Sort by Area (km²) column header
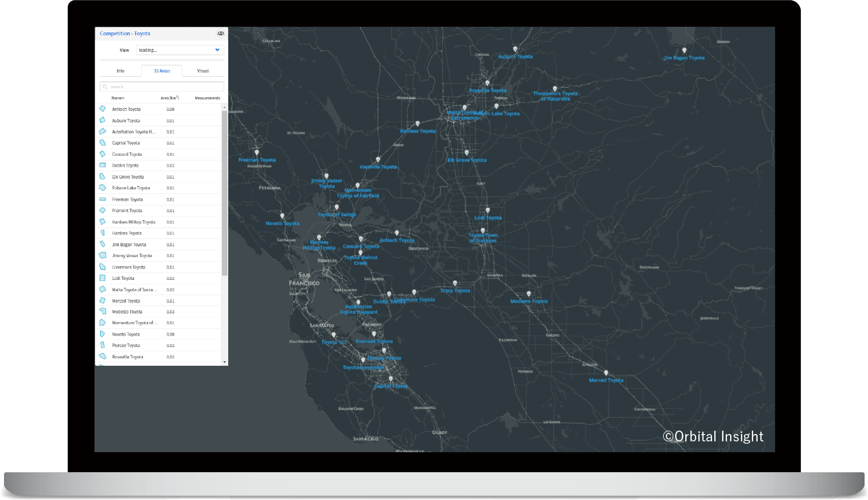Viewport: 868px width, 500px height. tap(170, 98)
